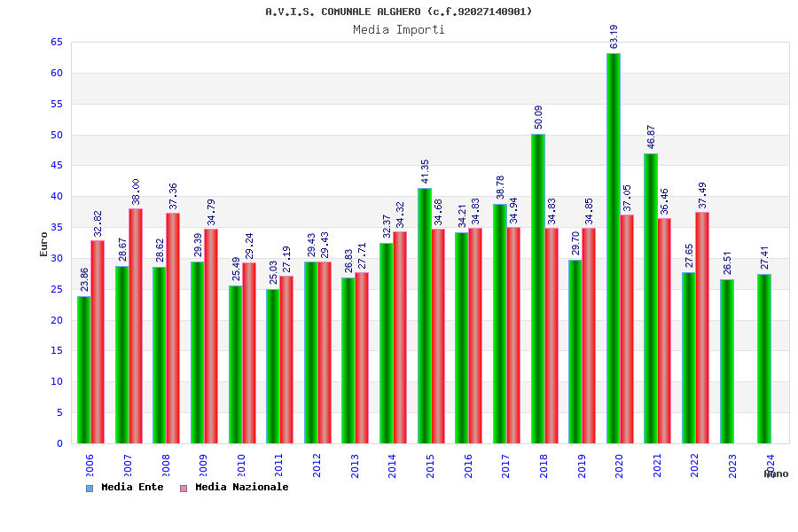
Task: Click the x-axis year label 2012
Action: tap(317, 465)
